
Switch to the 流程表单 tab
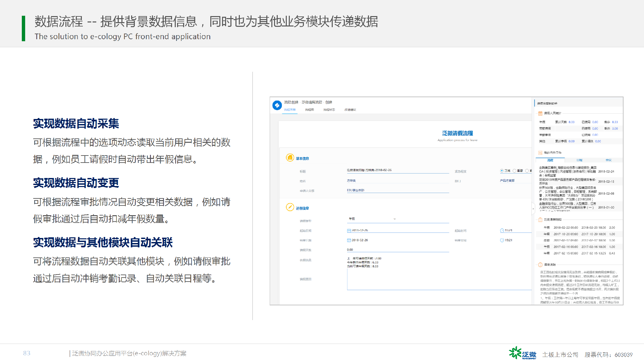click(290, 110)
